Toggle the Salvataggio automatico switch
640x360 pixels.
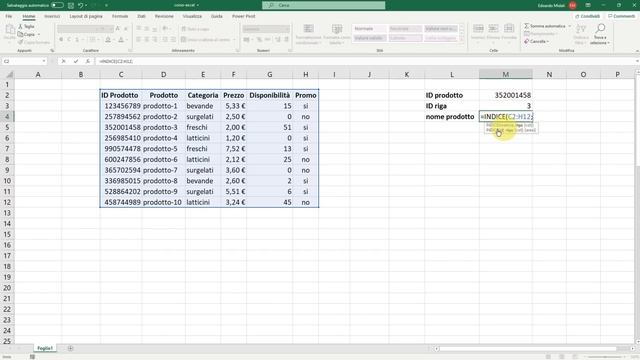click(57, 5)
